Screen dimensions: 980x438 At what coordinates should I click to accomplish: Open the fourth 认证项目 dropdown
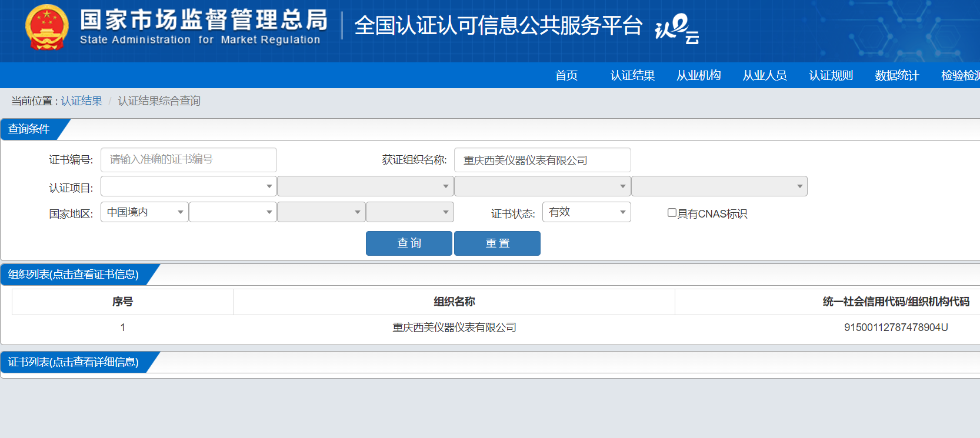(719, 186)
